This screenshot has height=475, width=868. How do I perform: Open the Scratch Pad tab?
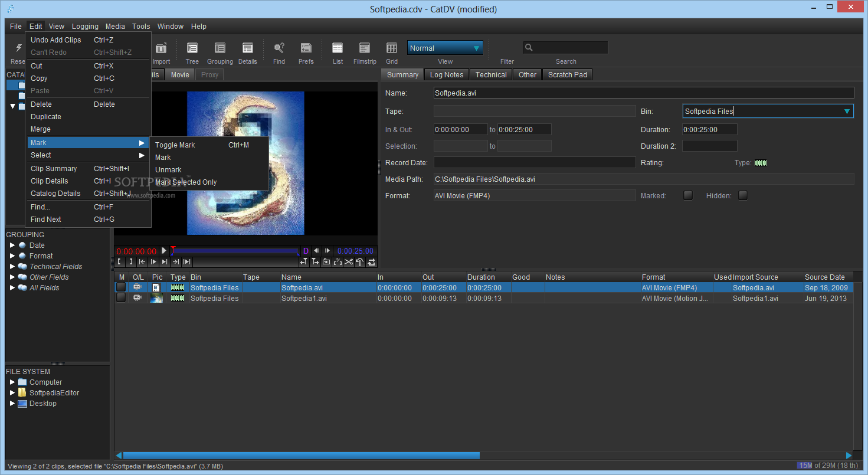click(x=568, y=74)
